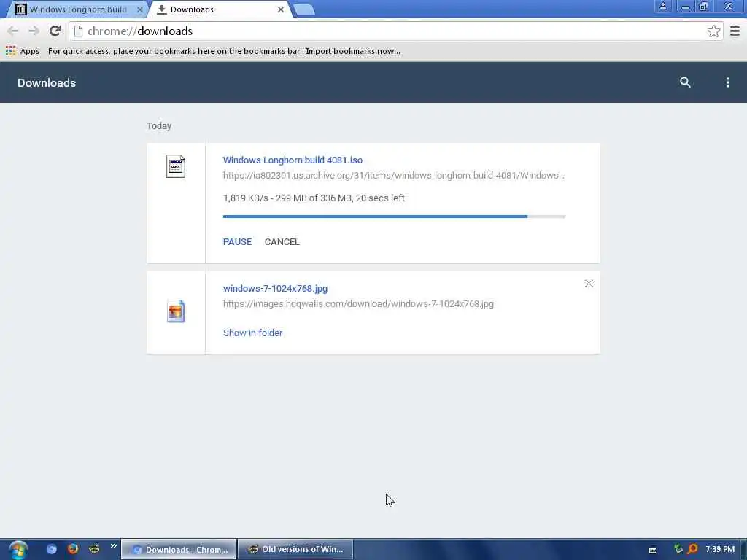Click the JPG file thumbnail icon
This screenshot has height=560, width=747.
click(x=176, y=311)
